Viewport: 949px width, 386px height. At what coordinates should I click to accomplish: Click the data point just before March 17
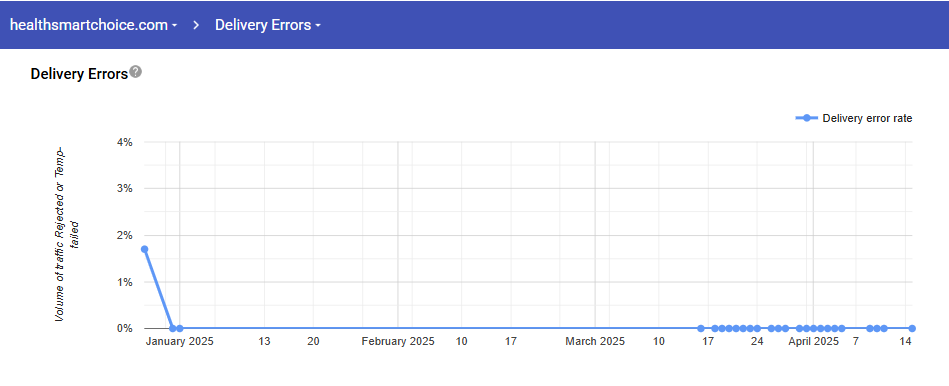pyautogui.click(x=701, y=329)
